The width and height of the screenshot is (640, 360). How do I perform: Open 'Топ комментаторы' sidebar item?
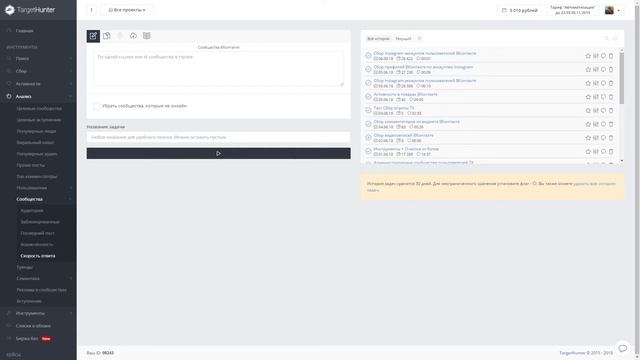click(37, 177)
